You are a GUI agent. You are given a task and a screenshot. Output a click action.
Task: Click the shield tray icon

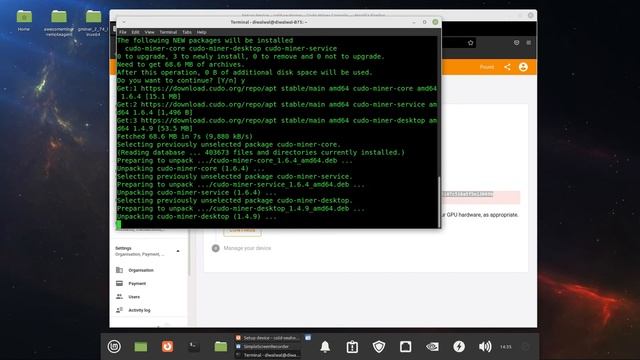[x=379, y=347]
